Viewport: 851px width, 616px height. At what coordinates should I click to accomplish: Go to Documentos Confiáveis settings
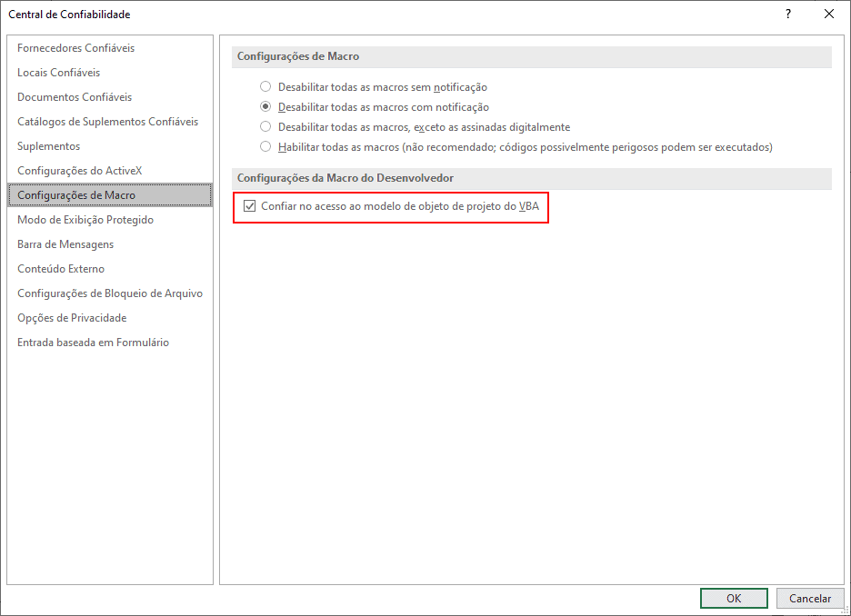coord(75,97)
